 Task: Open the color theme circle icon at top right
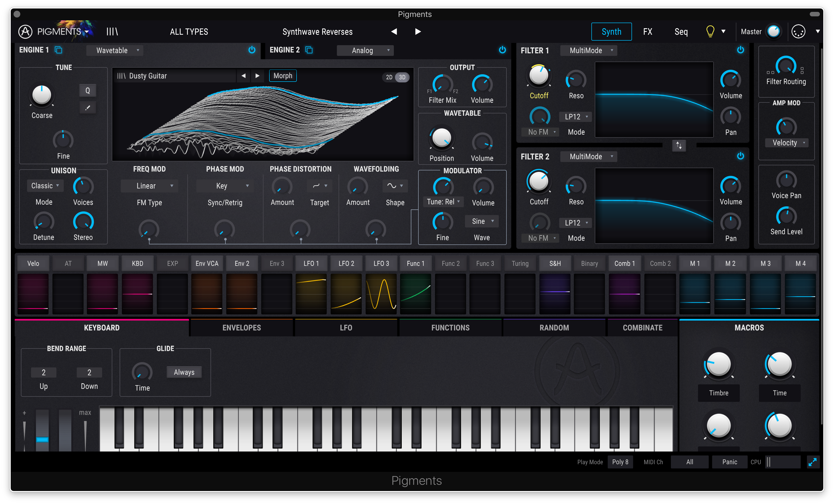pyautogui.click(x=798, y=32)
